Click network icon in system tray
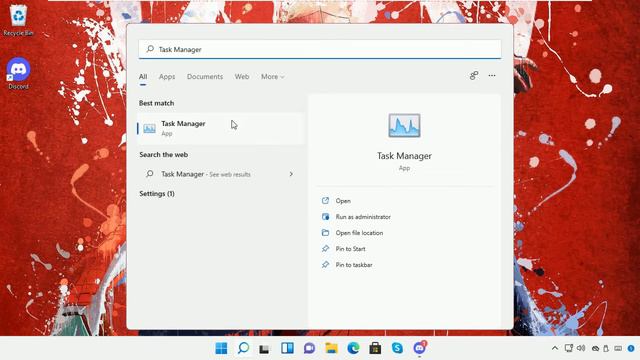Screen dimensions: 640x360 click(x=569, y=348)
